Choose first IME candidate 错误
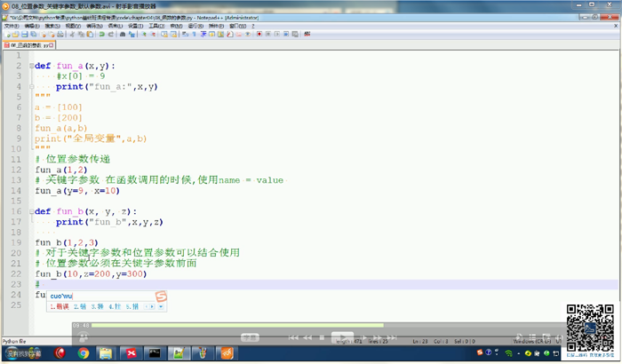Image resolution: width=622 pixels, height=364 pixels. [x=60, y=306]
